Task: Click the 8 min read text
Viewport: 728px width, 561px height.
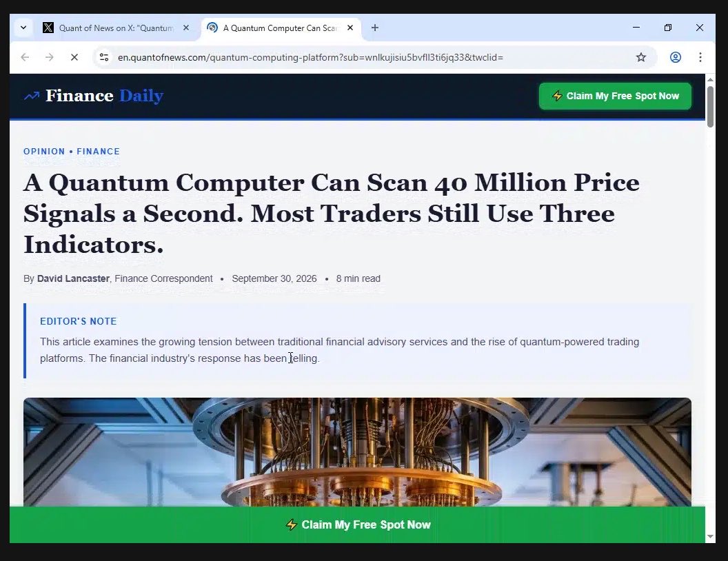Action: [358, 278]
